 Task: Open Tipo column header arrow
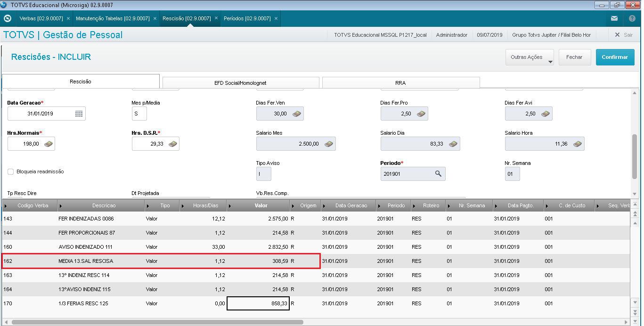pos(149,206)
